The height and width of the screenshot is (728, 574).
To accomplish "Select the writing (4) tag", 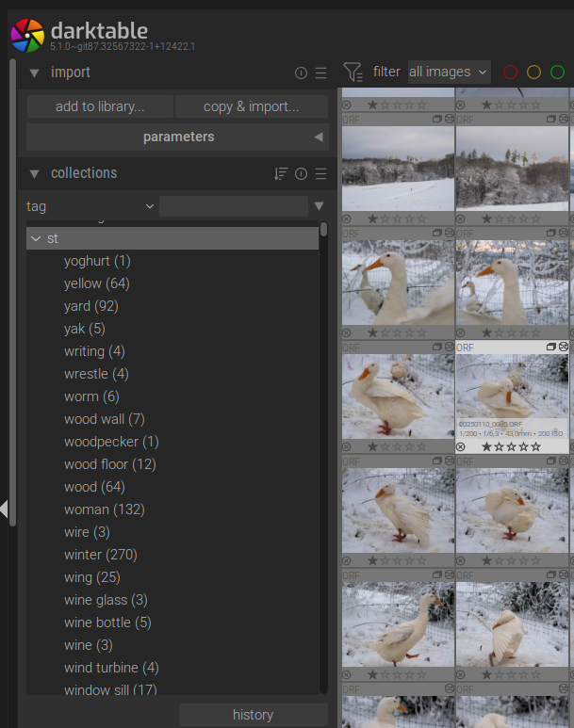I will click(94, 351).
